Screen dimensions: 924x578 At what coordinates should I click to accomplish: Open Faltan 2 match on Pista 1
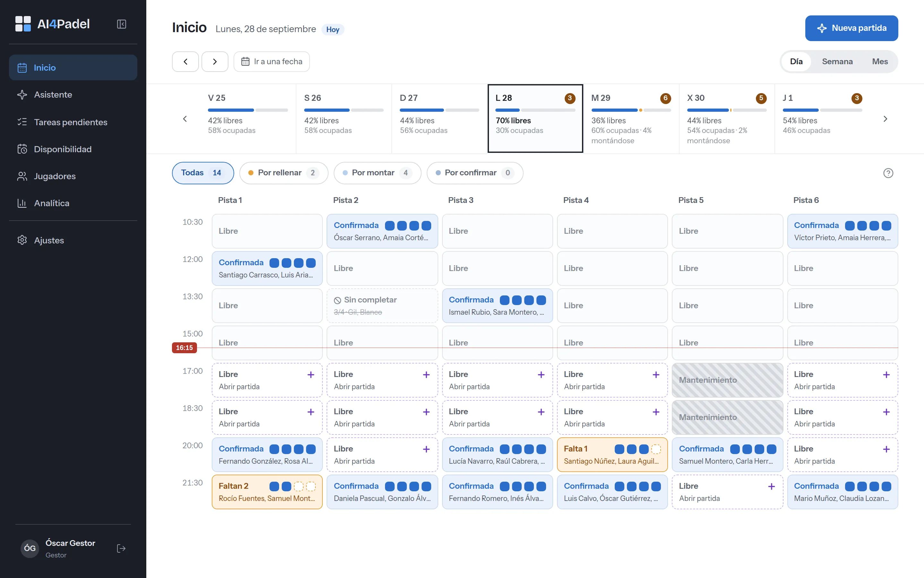point(267,492)
